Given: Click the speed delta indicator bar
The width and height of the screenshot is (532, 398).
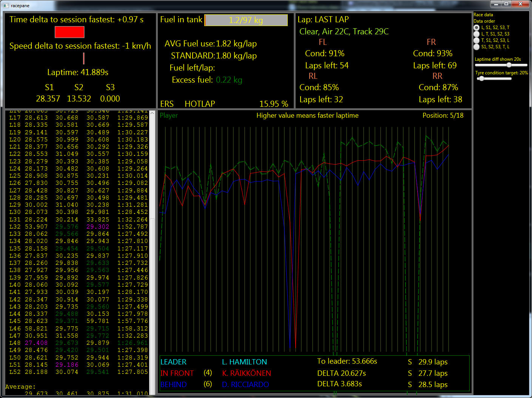Looking at the screenshot, I should click(x=83, y=58).
